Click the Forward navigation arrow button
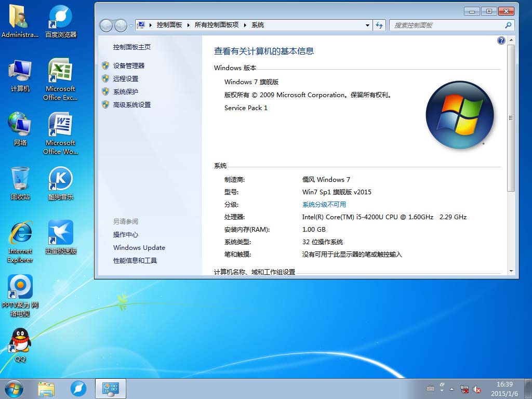 pos(121,25)
